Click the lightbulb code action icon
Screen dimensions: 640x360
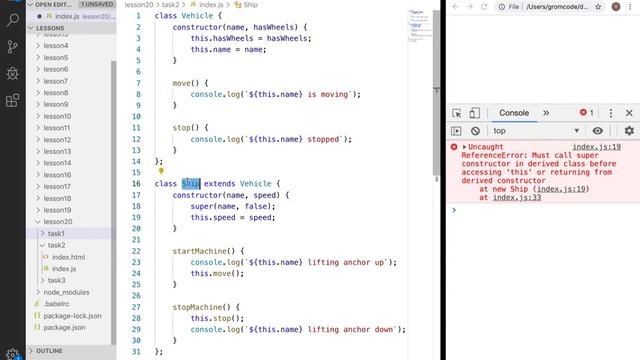pyautogui.click(x=161, y=171)
